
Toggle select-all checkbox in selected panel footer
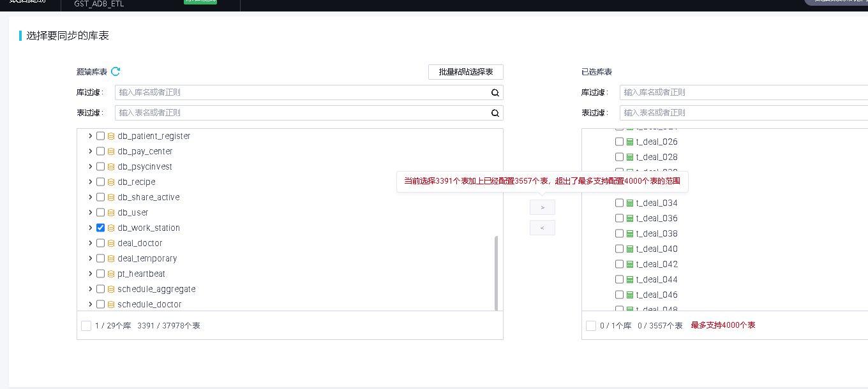click(x=591, y=326)
